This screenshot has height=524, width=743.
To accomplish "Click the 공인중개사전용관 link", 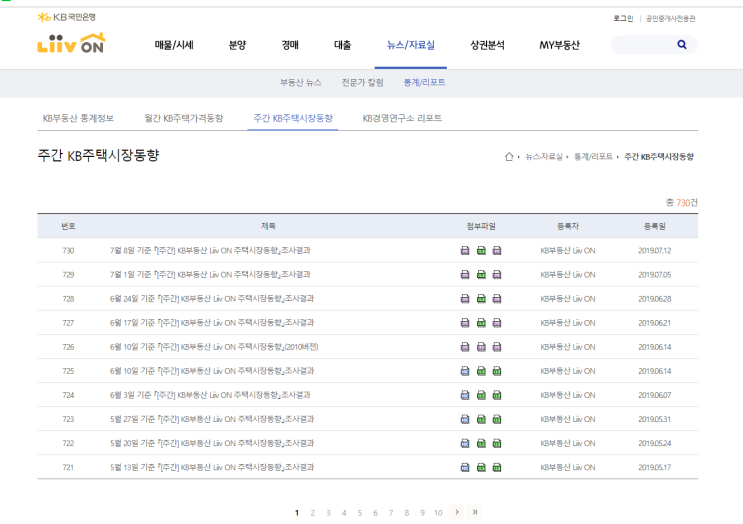I will coord(671,18).
